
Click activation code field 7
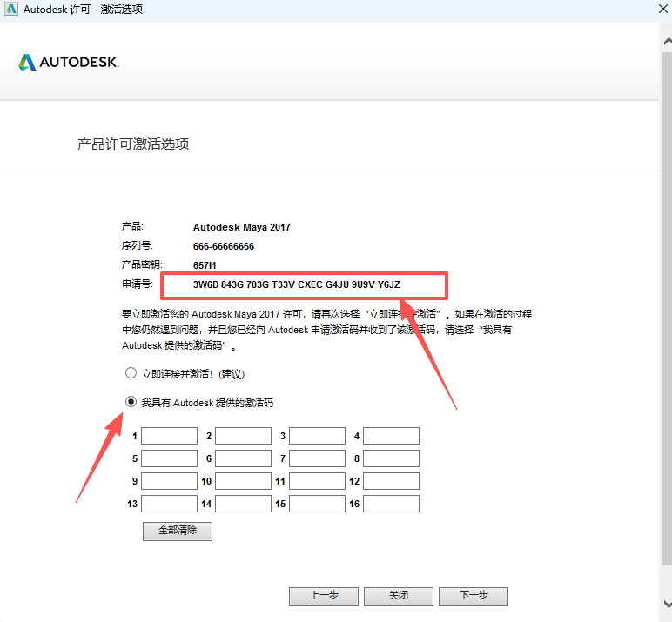click(317, 458)
